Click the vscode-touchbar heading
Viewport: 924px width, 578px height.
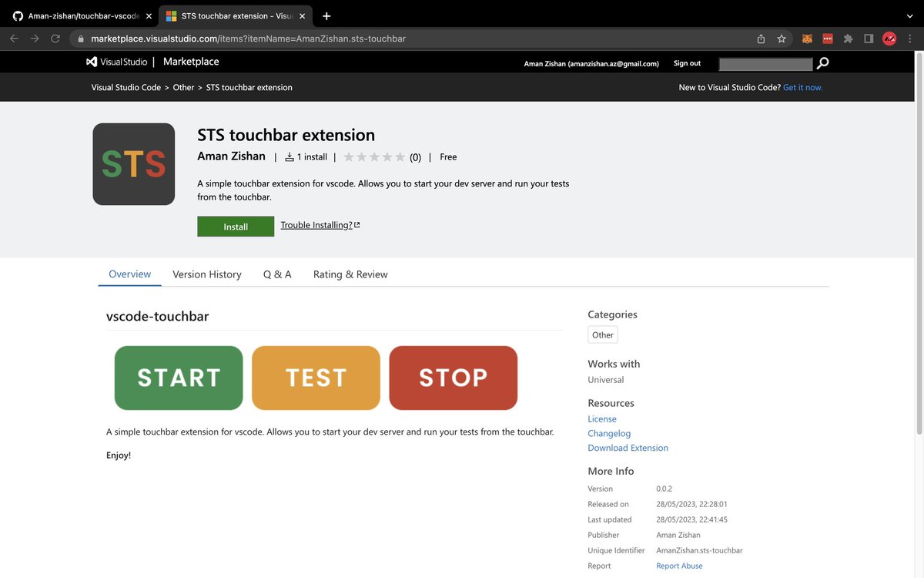157,316
